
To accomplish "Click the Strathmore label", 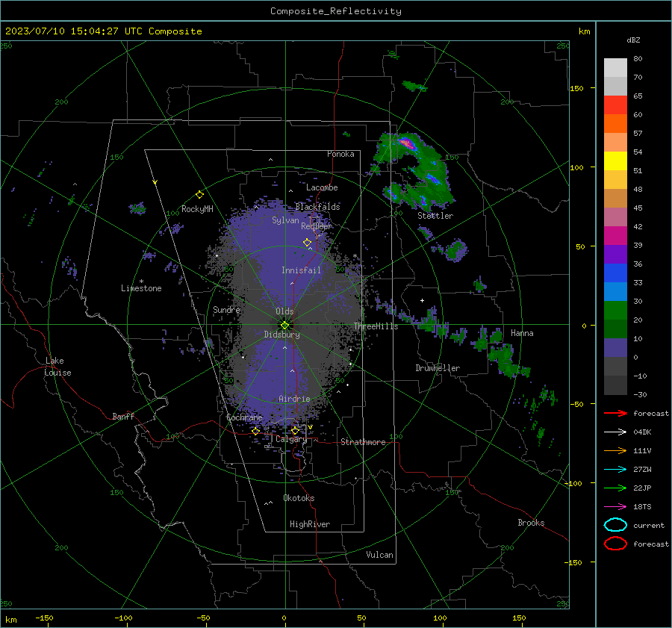I will click(363, 442).
